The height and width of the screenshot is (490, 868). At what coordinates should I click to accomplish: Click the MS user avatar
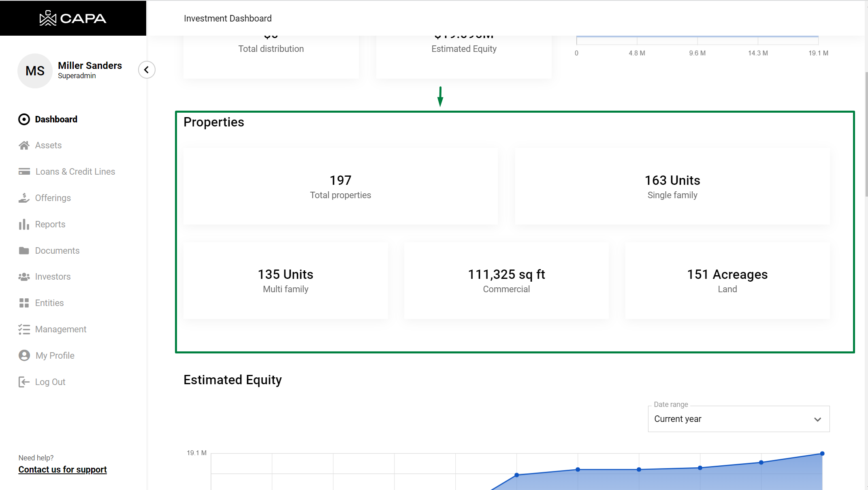(35, 71)
